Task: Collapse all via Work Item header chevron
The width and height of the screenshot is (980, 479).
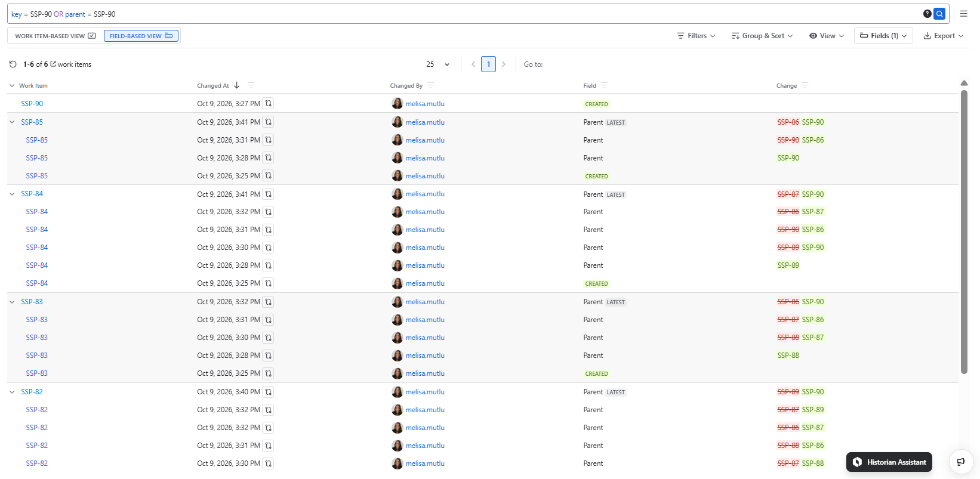Action: (12, 85)
